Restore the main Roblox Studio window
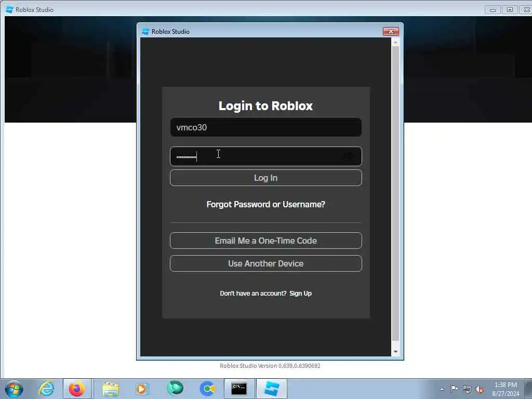The height and width of the screenshot is (399, 532). click(510, 10)
